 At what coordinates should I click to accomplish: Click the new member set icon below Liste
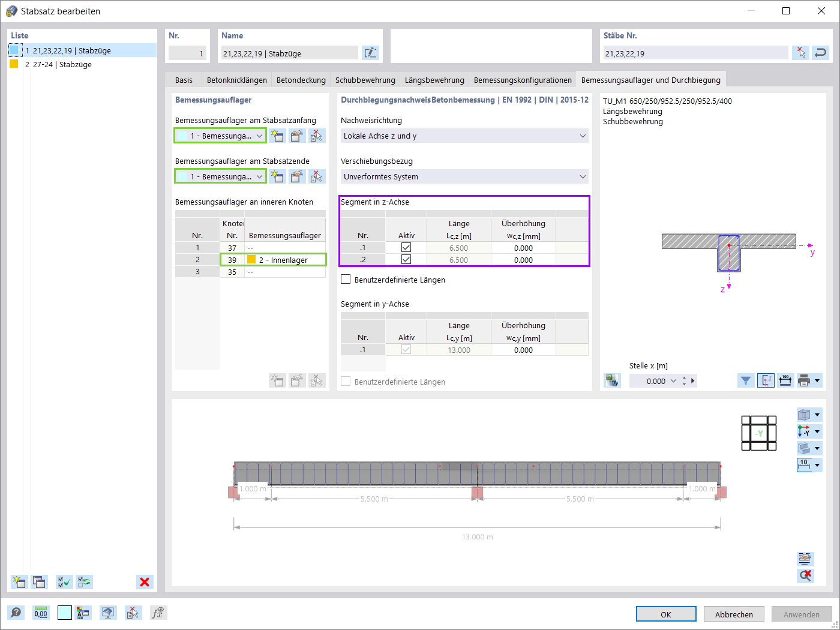pyautogui.click(x=19, y=581)
